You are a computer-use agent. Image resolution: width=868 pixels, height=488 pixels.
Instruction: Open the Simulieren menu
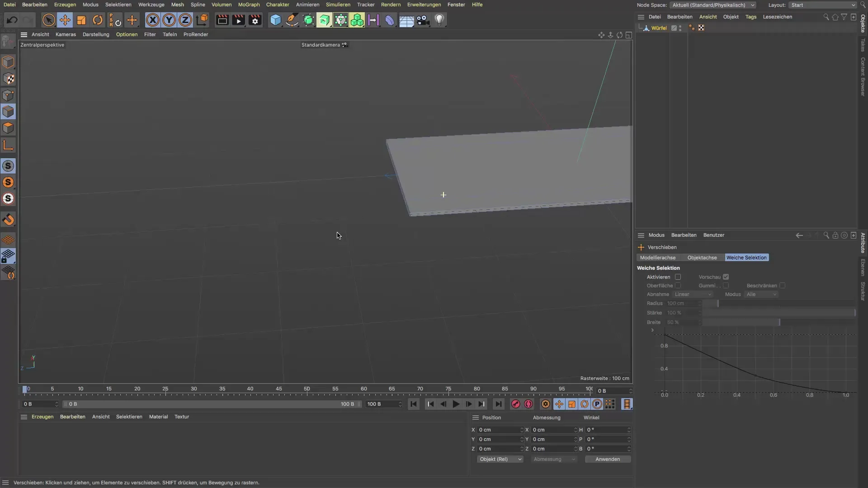(x=338, y=5)
